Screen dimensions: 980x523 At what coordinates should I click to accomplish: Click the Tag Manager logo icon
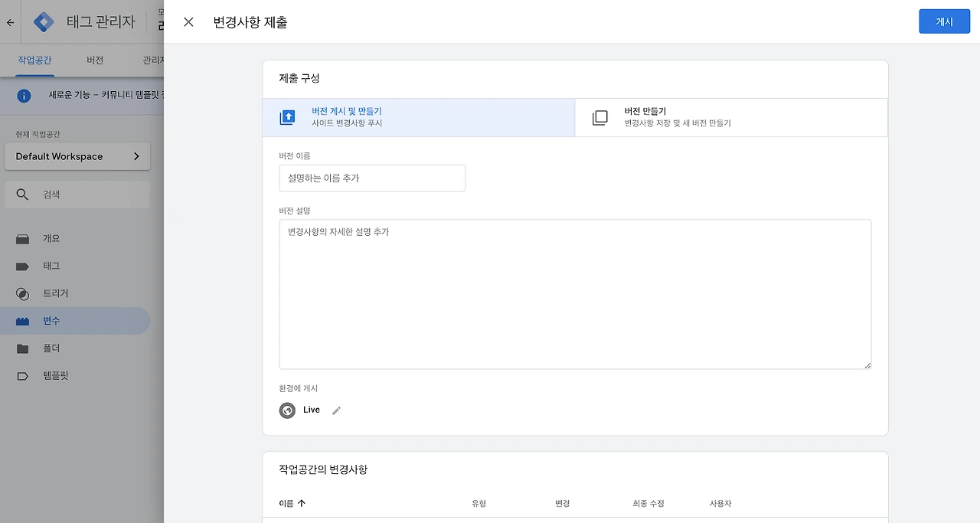[x=44, y=22]
